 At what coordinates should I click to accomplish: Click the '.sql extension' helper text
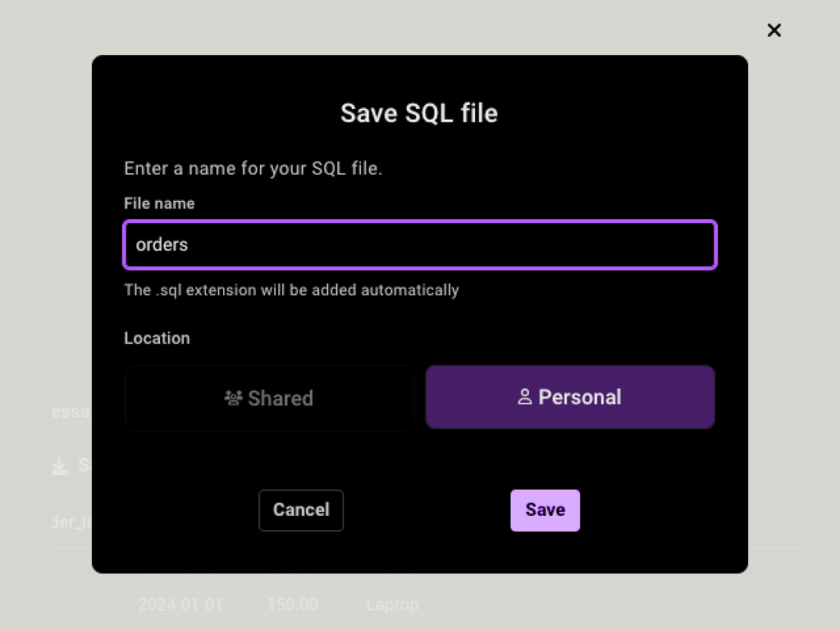(291, 290)
